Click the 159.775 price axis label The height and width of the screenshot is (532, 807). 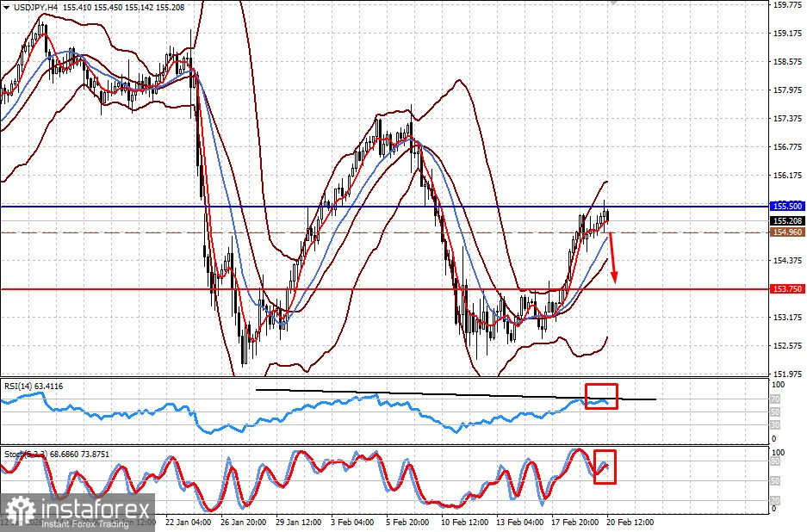[788, 5]
